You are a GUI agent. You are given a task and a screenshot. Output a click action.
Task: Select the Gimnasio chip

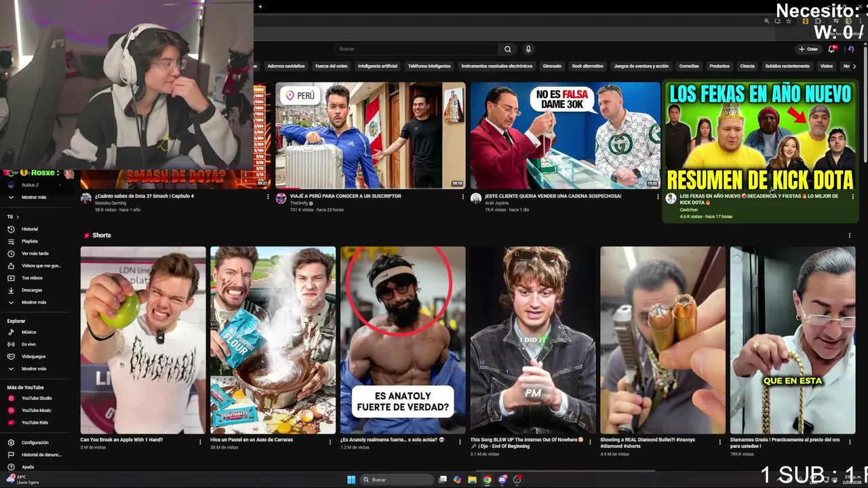point(552,66)
